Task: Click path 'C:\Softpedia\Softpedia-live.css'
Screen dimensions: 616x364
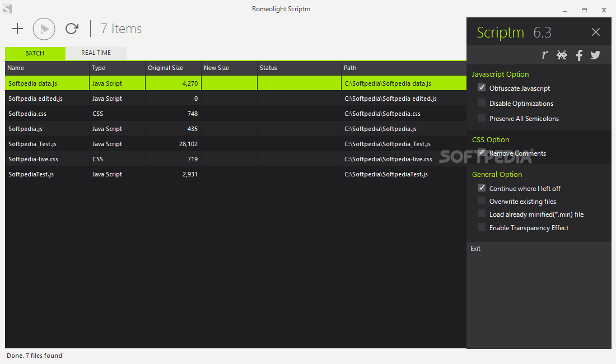Action: point(388,159)
